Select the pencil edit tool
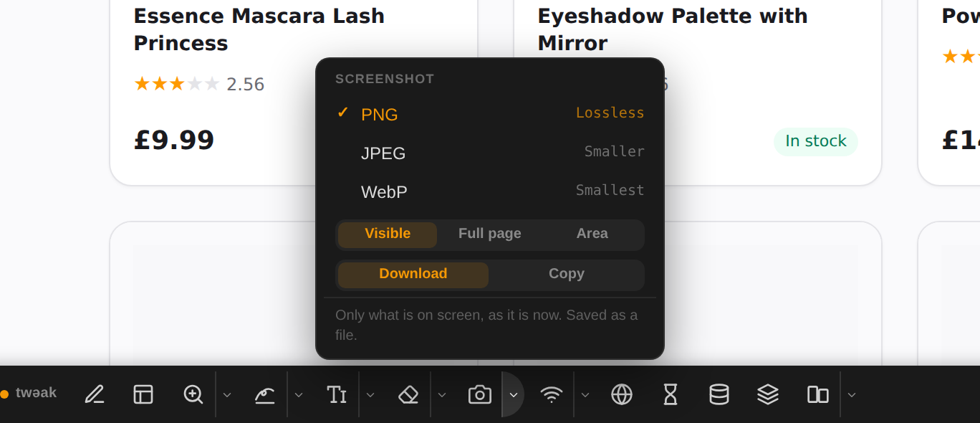This screenshot has width=980, height=423. pyautogui.click(x=95, y=394)
